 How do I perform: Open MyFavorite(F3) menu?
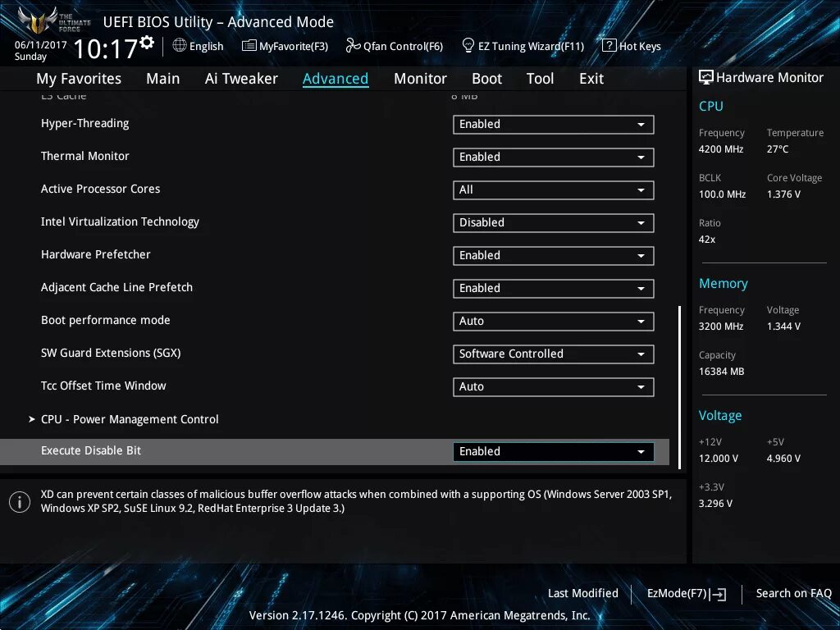tap(285, 46)
